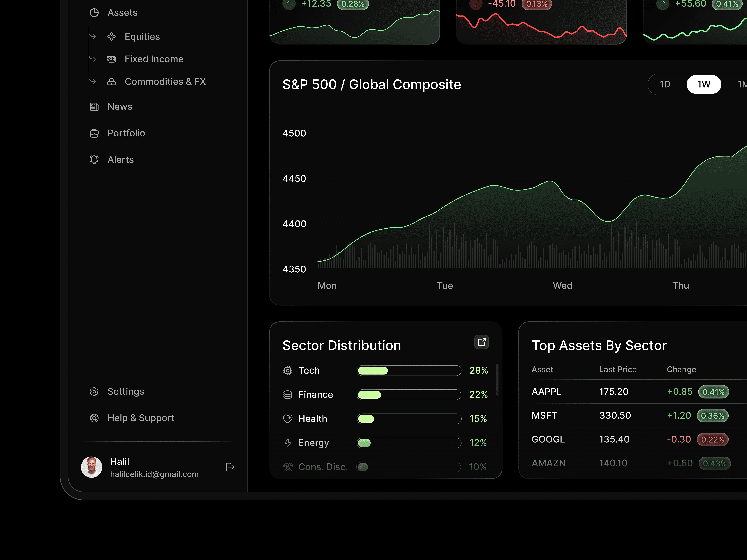Click the Fixed Income banknote icon
The width and height of the screenshot is (747, 560).
point(111,59)
